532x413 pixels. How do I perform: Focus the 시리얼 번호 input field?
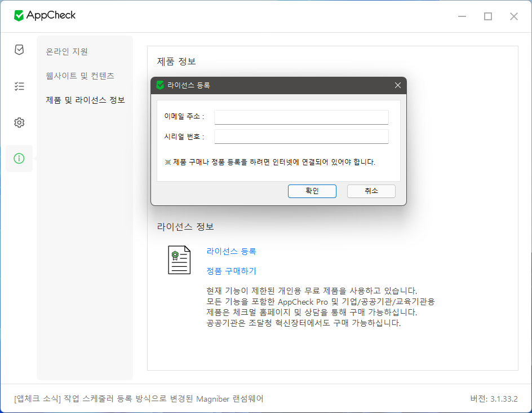click(x=301, y=137)
